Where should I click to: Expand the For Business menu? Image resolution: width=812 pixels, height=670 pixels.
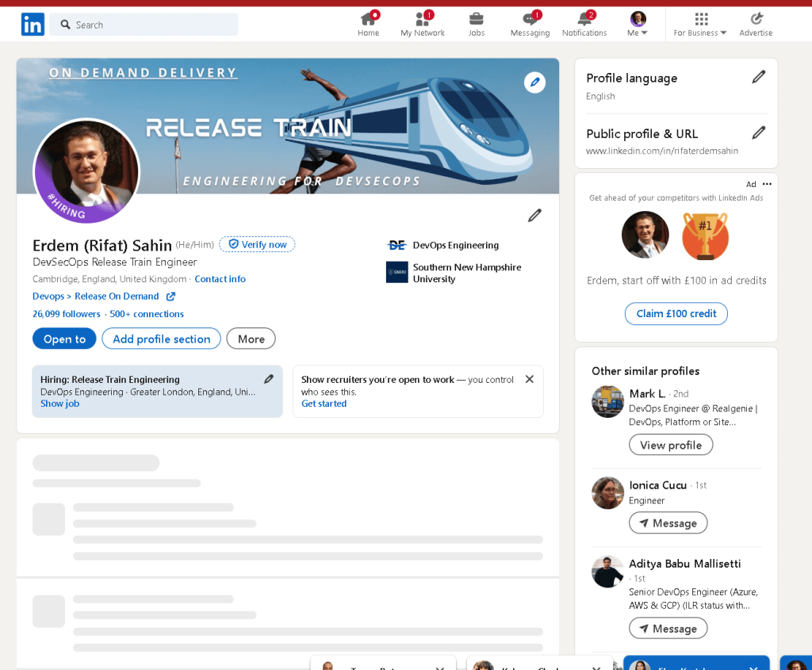tap(700, 25)
